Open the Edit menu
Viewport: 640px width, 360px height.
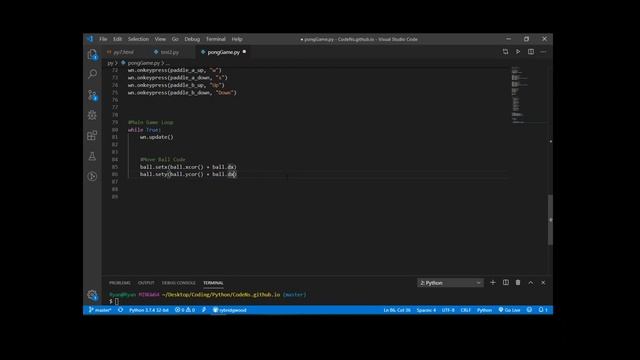point(118,39)
